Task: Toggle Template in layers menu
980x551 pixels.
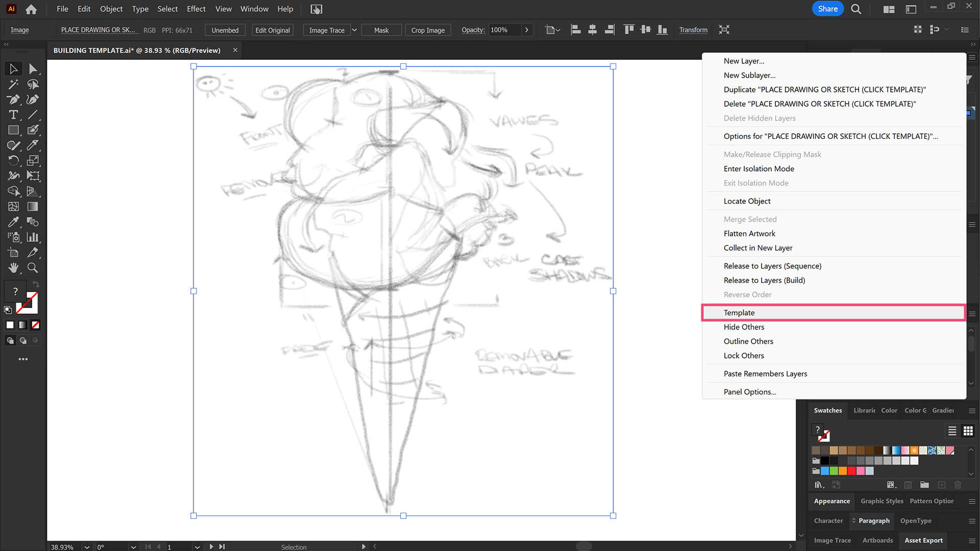Action: (834, 313)
